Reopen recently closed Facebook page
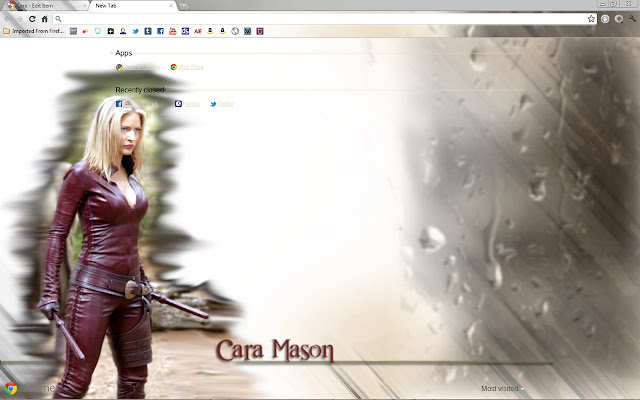This screenshot has width=640, height=400. (x=137, y=104)
